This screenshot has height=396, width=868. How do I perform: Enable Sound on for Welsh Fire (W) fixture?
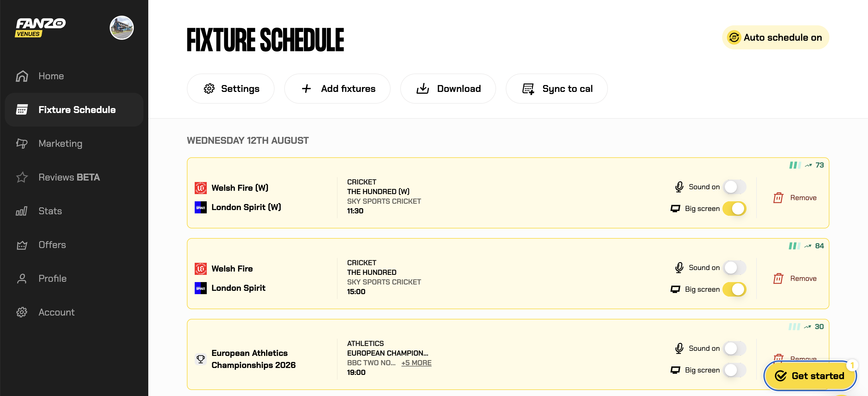point(734,187)
